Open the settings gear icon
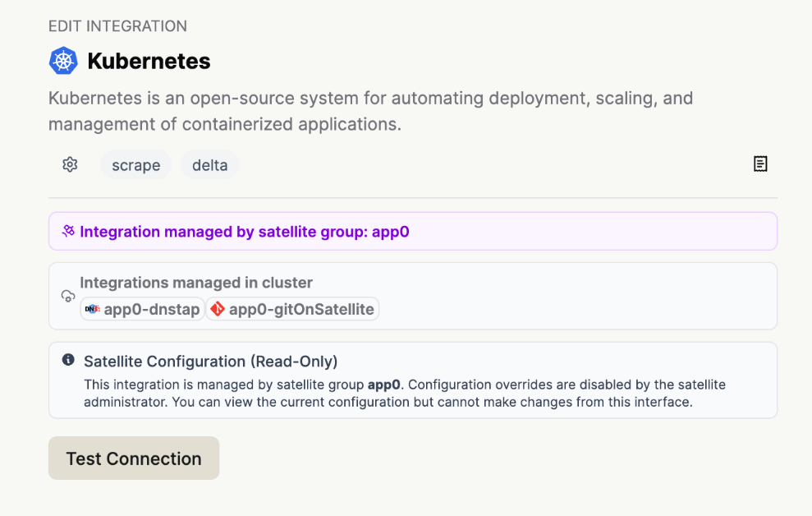812x516 pixels. 70,165
